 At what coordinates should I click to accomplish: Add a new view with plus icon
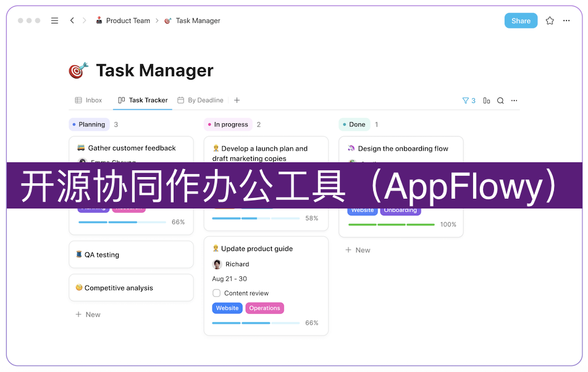[x=237, y=100]
